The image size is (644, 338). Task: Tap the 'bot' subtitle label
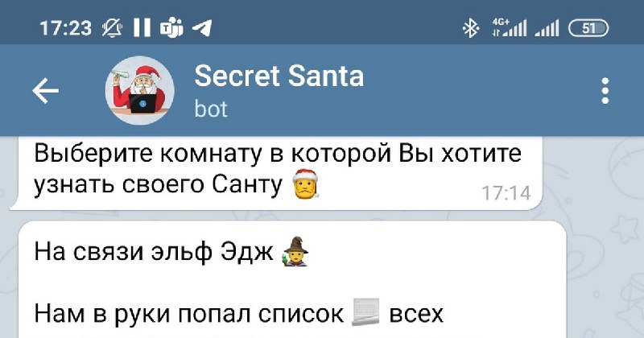pos(211,109)
